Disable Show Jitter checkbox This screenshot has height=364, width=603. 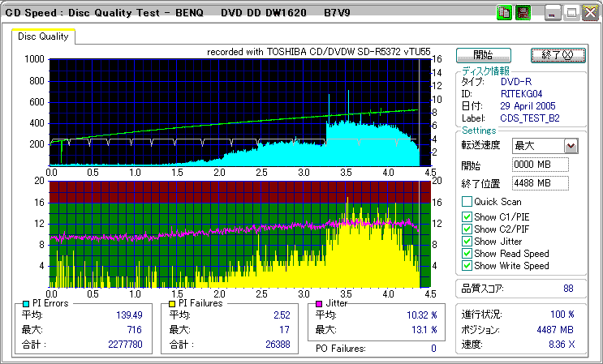467,242
